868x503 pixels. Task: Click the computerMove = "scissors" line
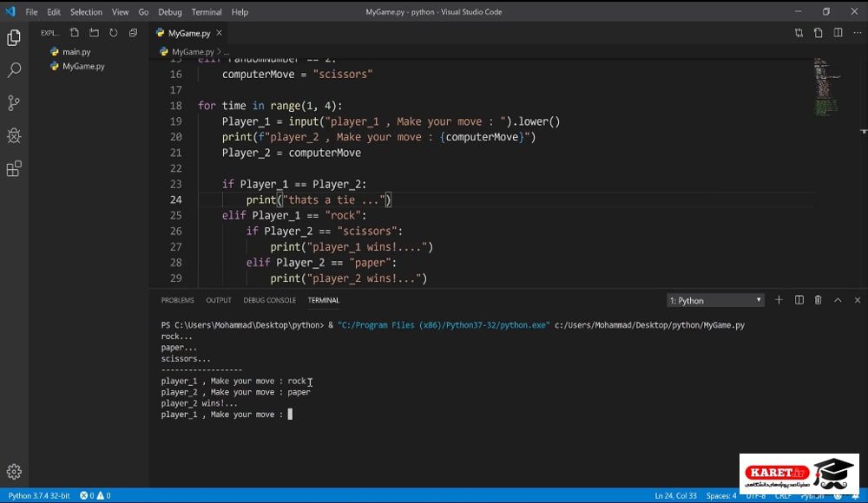[x=297, y=75]
